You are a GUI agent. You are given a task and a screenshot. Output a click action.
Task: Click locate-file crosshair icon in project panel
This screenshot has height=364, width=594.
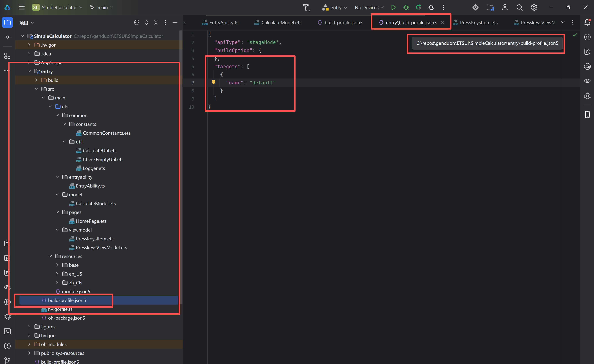(x=137, y=22)
